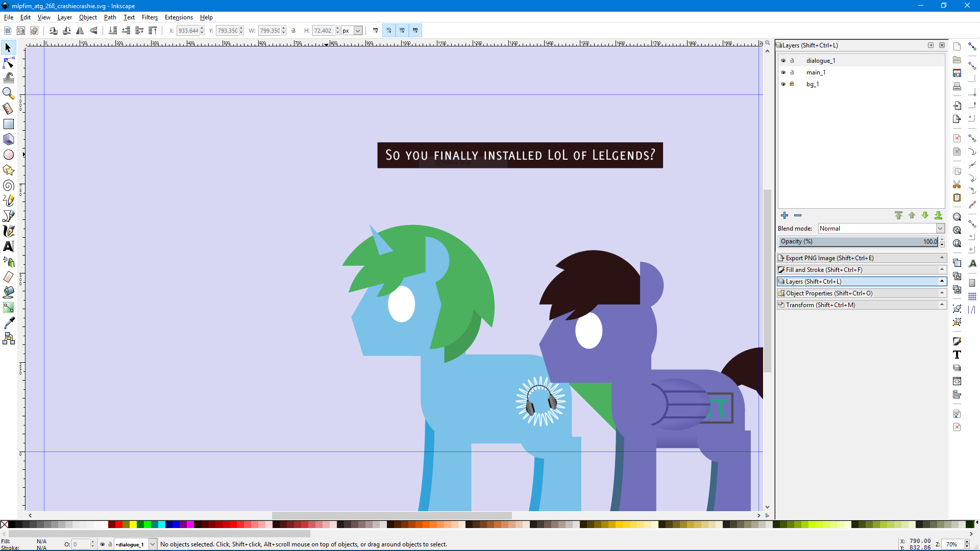Click the Save document icon
The height and width of the screenshot is (551, 980).
tap(957, 73)
